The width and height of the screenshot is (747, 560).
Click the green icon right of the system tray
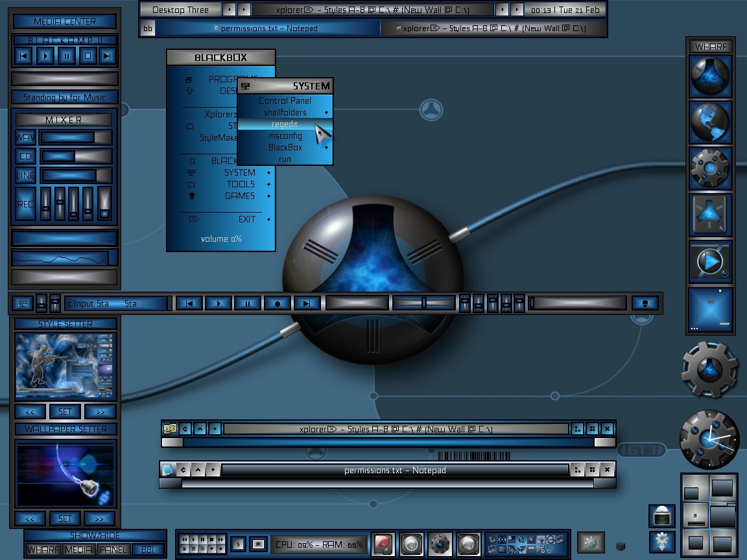click(591, 542)
